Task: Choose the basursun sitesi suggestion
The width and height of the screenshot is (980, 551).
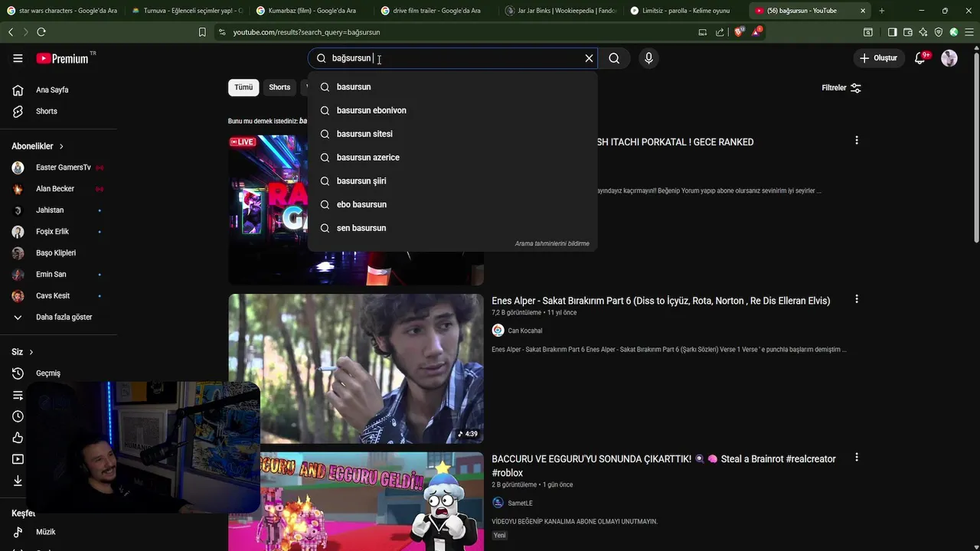Action: (x=452, y=134)
